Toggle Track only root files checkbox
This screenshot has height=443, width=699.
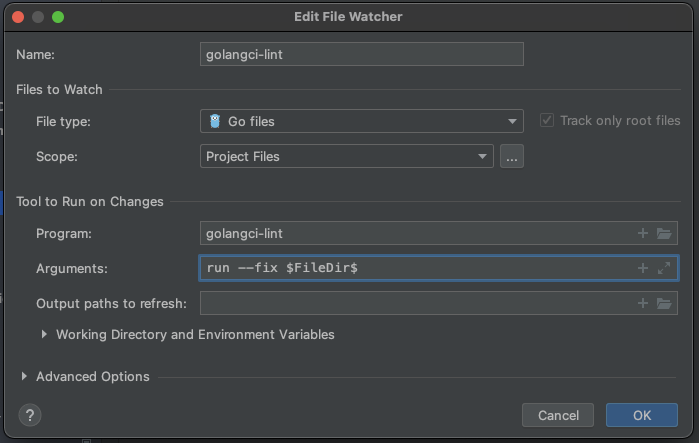click(547, 120)
